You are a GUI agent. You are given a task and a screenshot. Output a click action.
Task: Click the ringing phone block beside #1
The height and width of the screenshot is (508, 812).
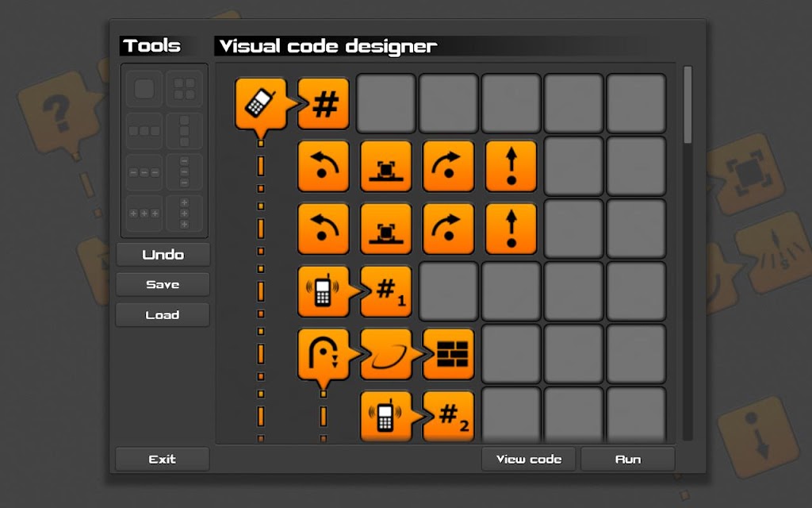pyautogui.click(x=324, y=292)
